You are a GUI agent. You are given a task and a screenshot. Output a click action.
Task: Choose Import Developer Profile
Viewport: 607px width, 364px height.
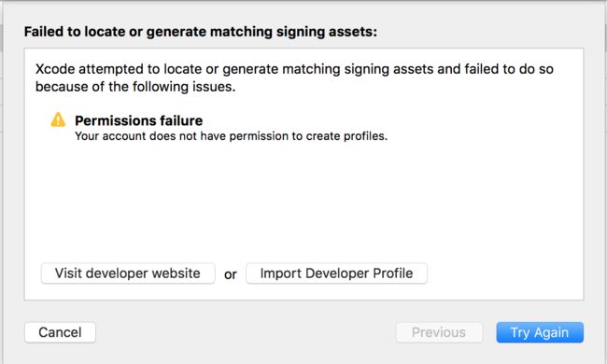(336, 273)
